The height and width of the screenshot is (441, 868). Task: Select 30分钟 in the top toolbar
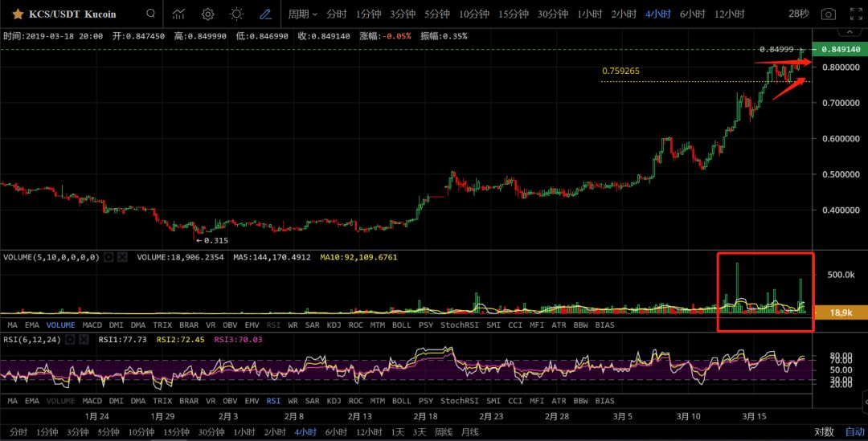552,14
